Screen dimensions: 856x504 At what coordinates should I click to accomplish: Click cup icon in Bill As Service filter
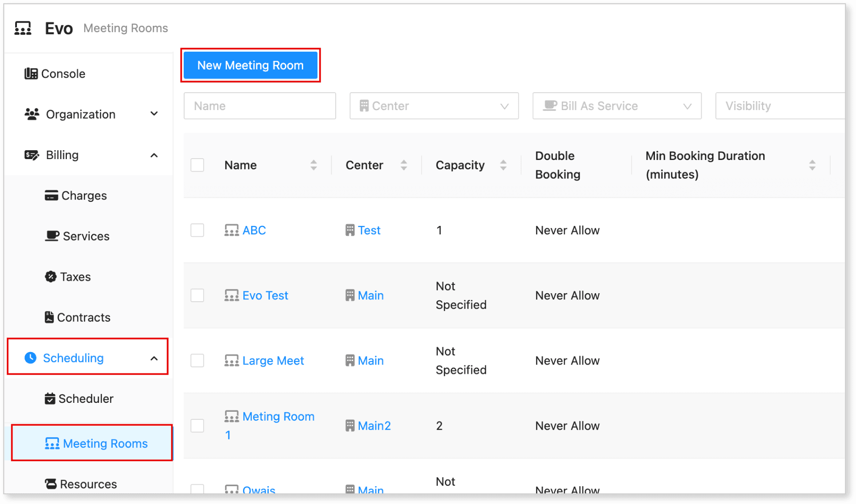pos(550,106)
